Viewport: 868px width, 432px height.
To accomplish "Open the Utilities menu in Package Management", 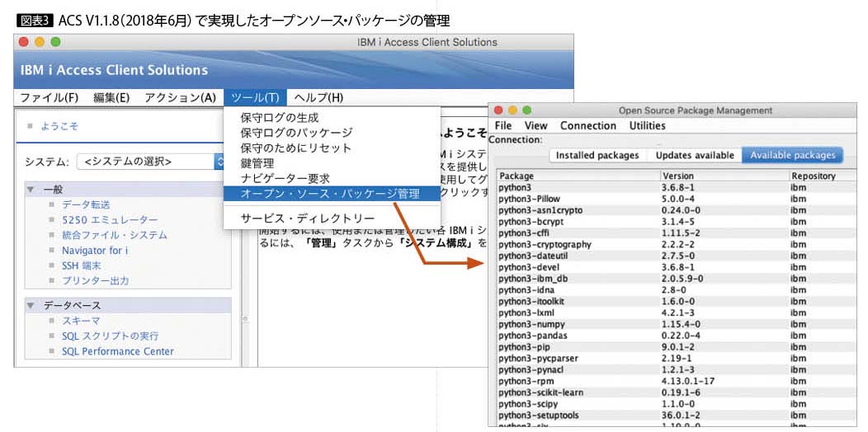I will coord(647,126).
